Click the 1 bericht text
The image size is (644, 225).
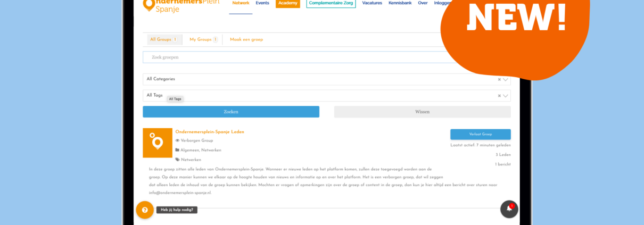pos(503,165)
